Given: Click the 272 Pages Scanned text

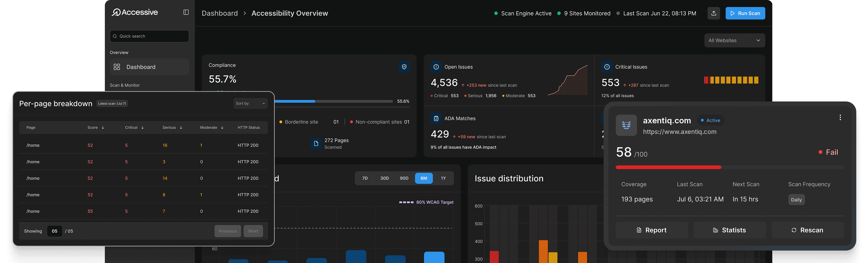Looking at the screenshot, I should pyautogui.click(x=336, y=144).
